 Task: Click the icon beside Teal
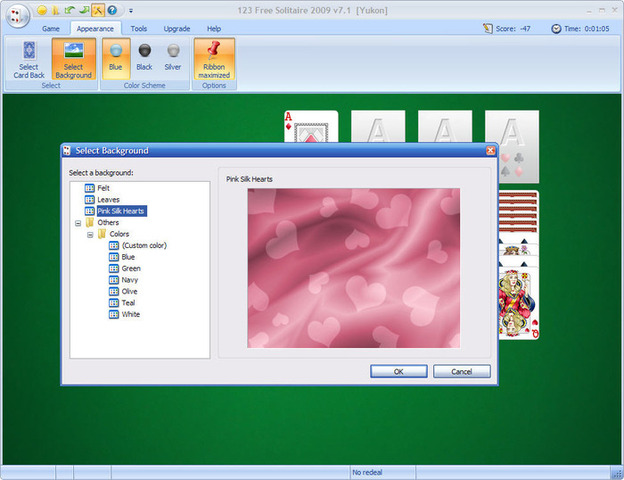[114, 303]
